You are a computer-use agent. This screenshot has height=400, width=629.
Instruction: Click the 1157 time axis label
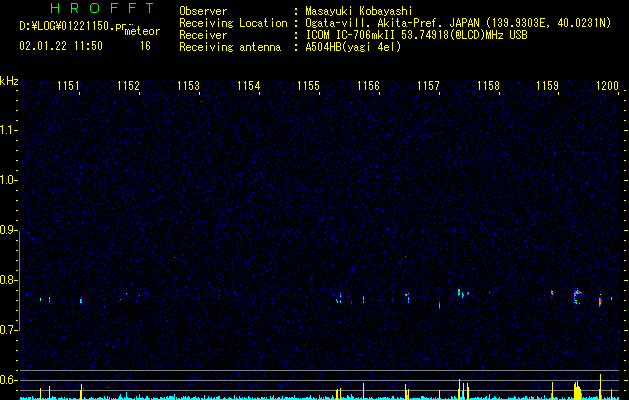[x=428, y=86]
